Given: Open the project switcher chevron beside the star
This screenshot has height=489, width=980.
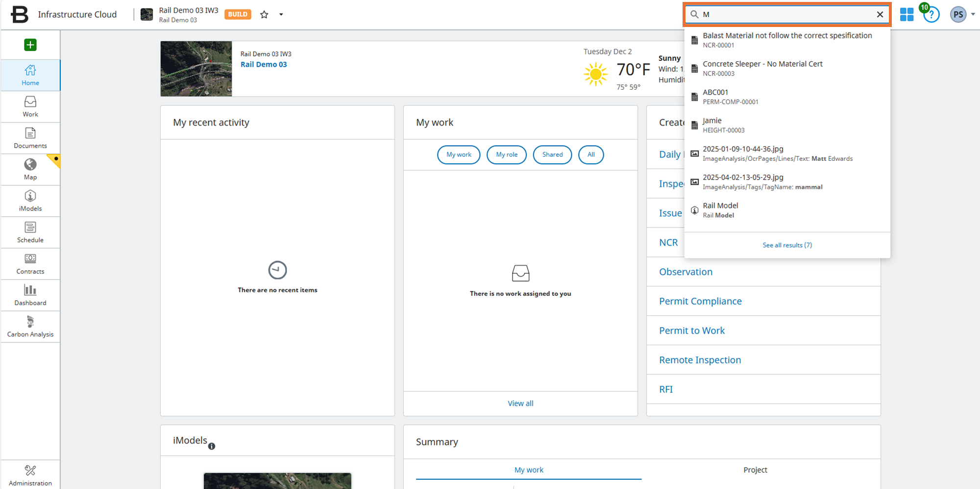Looking at the screenshot, I should click(281, 14).
